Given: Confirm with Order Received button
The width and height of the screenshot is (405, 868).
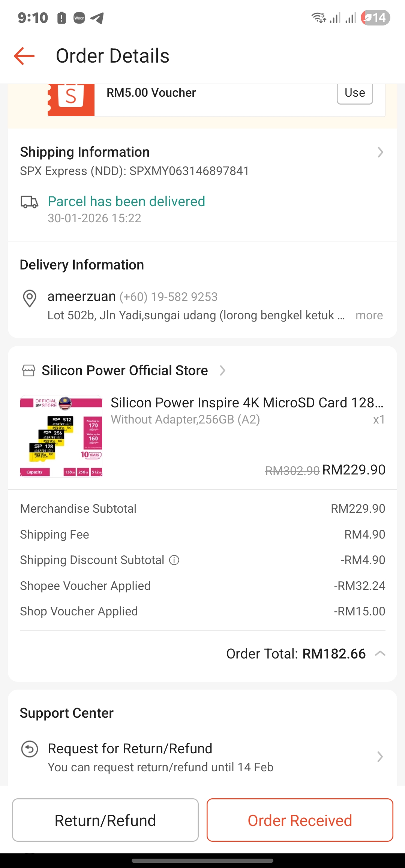Looking at the screenshot, I should click(x=300, y=820).
